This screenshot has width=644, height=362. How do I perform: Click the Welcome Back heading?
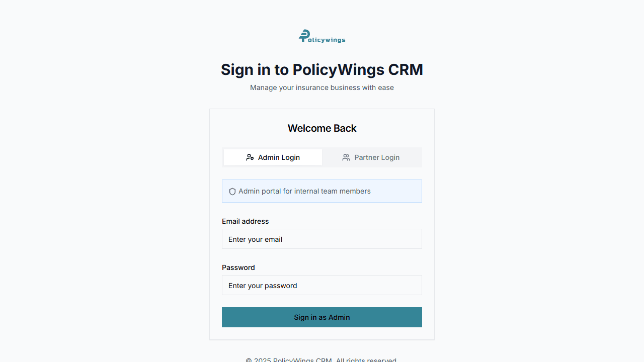point(322,128)
